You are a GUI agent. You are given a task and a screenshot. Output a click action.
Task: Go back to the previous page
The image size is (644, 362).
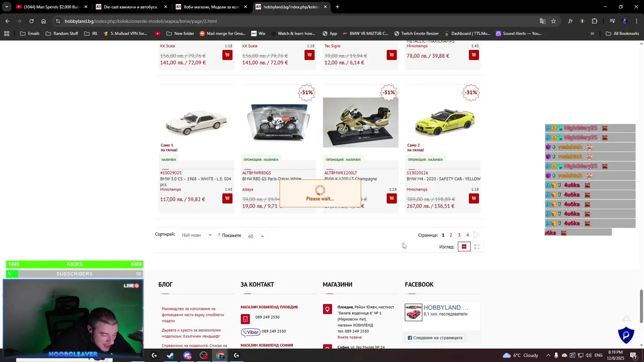tap(7, 21)
